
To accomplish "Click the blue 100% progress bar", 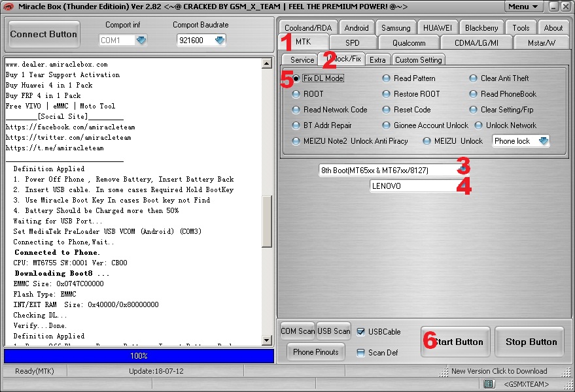I will coord(139,355).
